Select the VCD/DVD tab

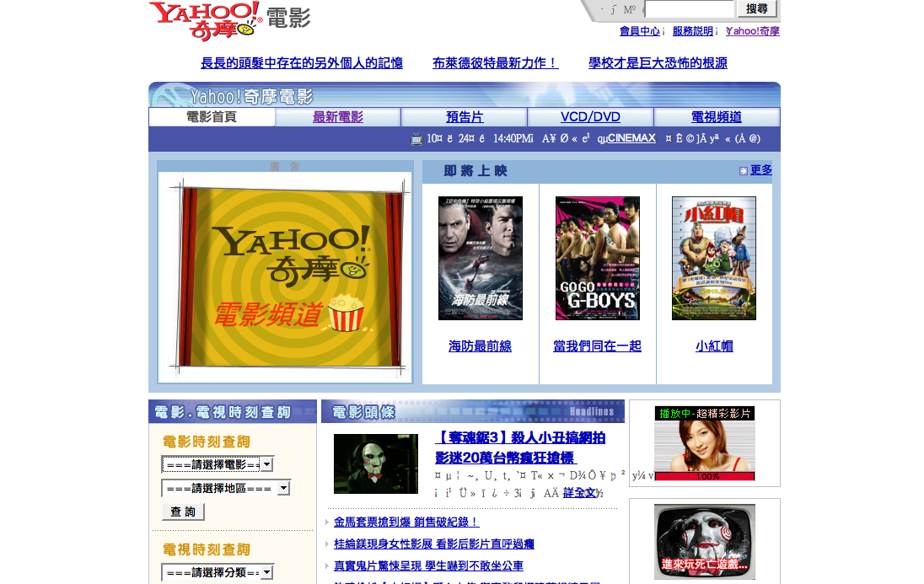click(x=590, y=116)
